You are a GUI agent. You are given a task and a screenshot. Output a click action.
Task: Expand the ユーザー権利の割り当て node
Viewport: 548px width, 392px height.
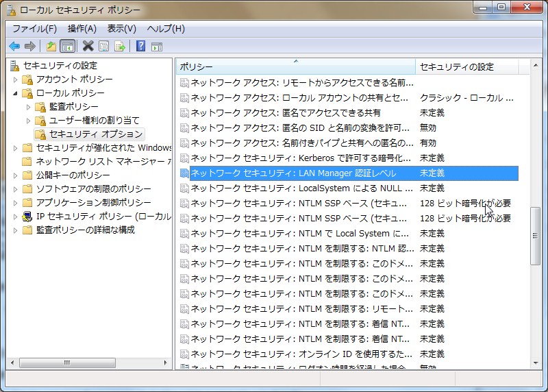pyautogui.click(x=28, y=121)
